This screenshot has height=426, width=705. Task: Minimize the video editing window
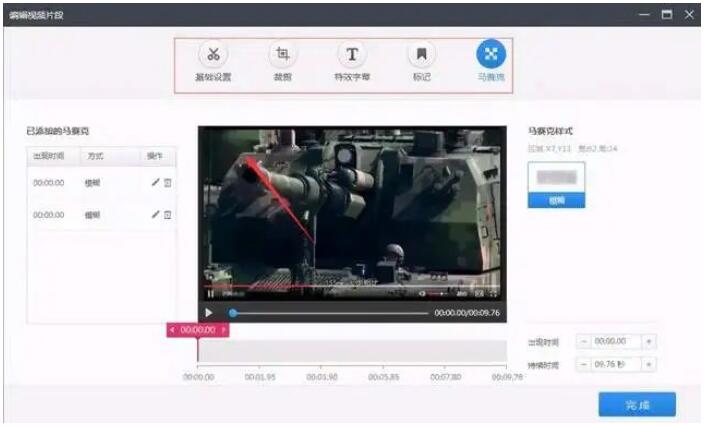(644, 14)
